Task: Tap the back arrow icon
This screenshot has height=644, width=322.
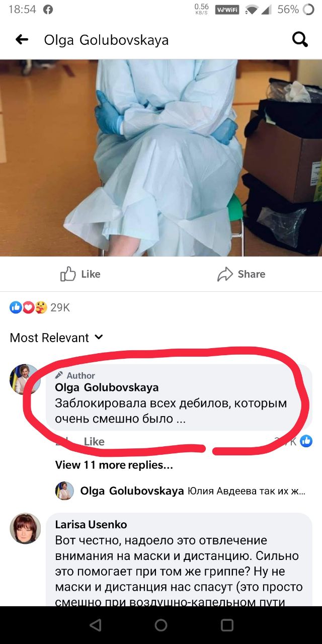Action: point(22,40)
